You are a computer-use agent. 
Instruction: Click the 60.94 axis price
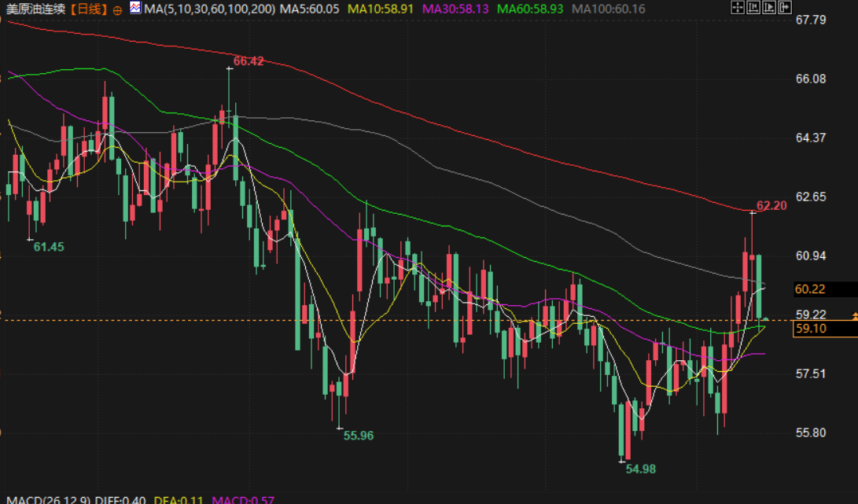pyautogui.click(x=810, y=256)
